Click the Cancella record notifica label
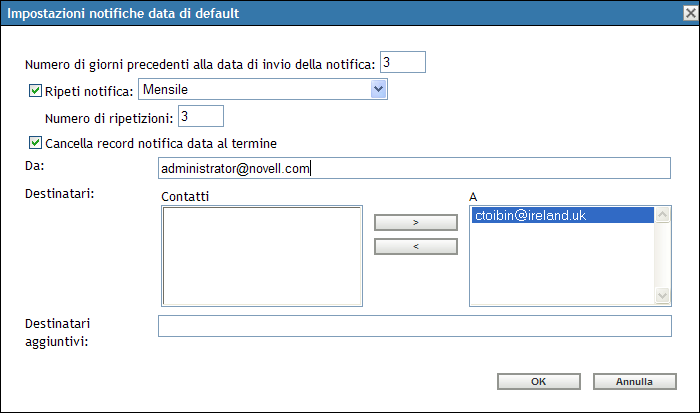Screen dimensions: 700x413 tap(160, 143)
